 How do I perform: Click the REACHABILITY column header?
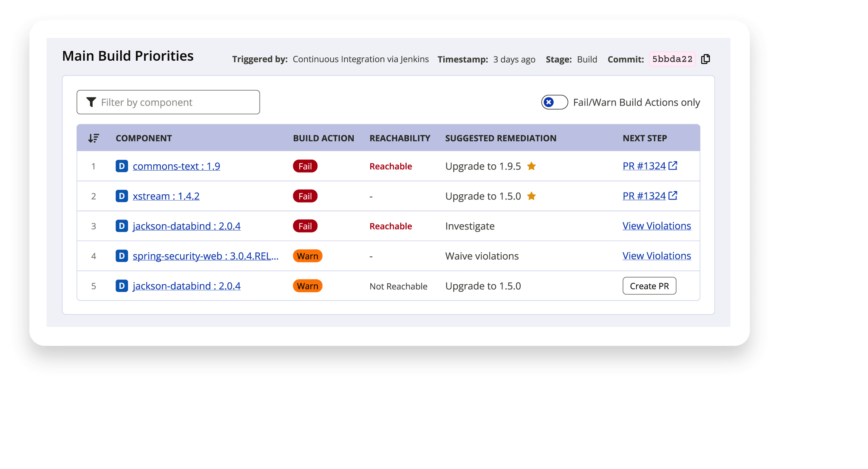click(400, 138)
